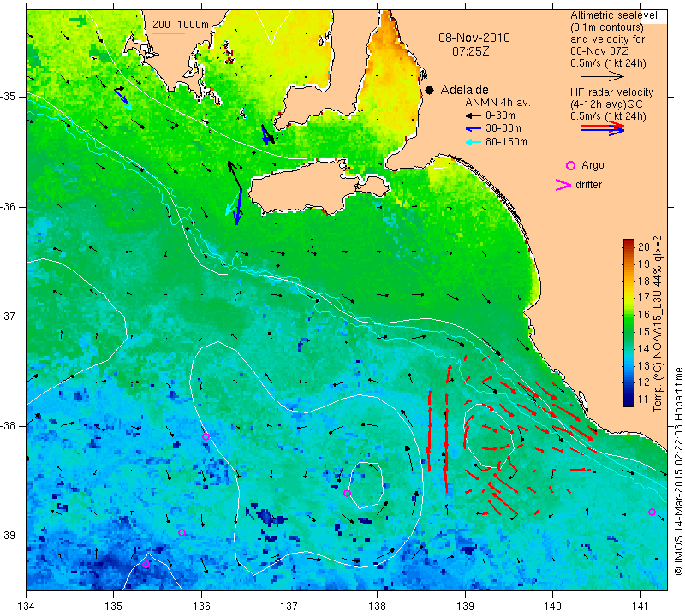Click the Adelaide label
Viewport: 685px width, 616px height.
pos(464,90)
